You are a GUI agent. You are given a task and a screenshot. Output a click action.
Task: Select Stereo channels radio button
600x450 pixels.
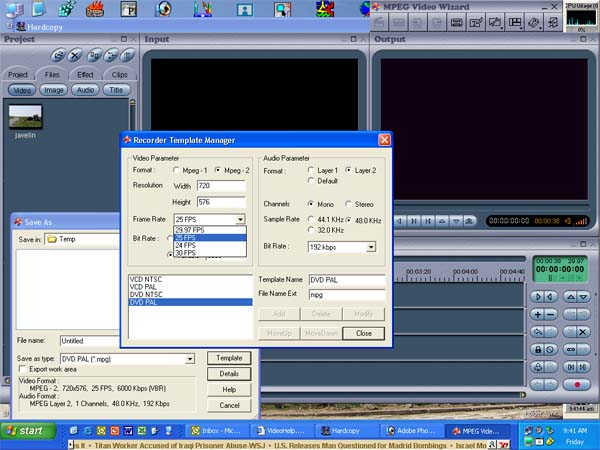click(348, 204)
